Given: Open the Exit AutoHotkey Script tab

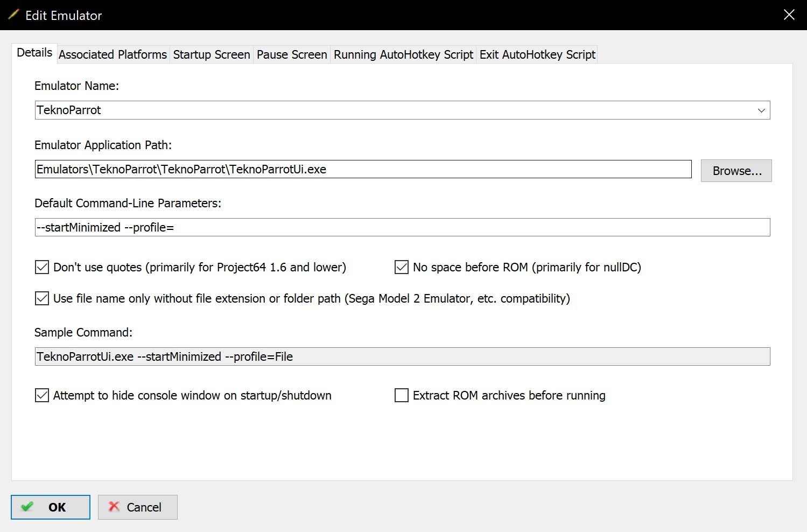Looking at the screenshot, I should pos(537,54).
